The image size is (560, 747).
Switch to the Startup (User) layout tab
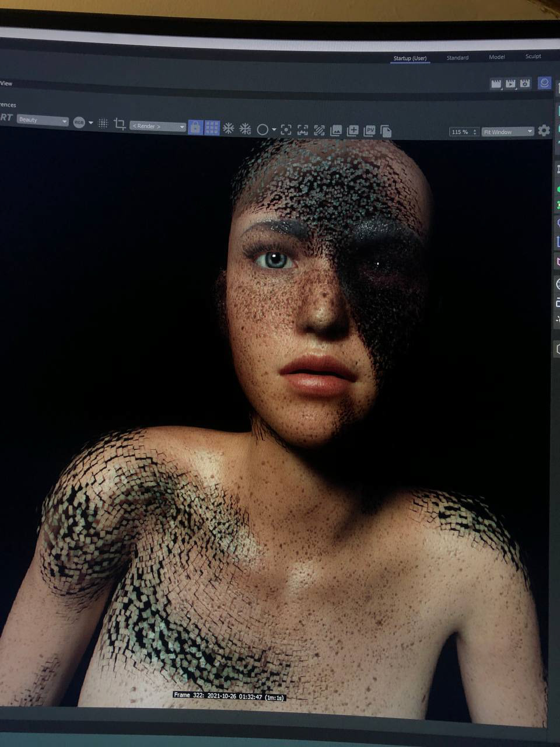409,58
